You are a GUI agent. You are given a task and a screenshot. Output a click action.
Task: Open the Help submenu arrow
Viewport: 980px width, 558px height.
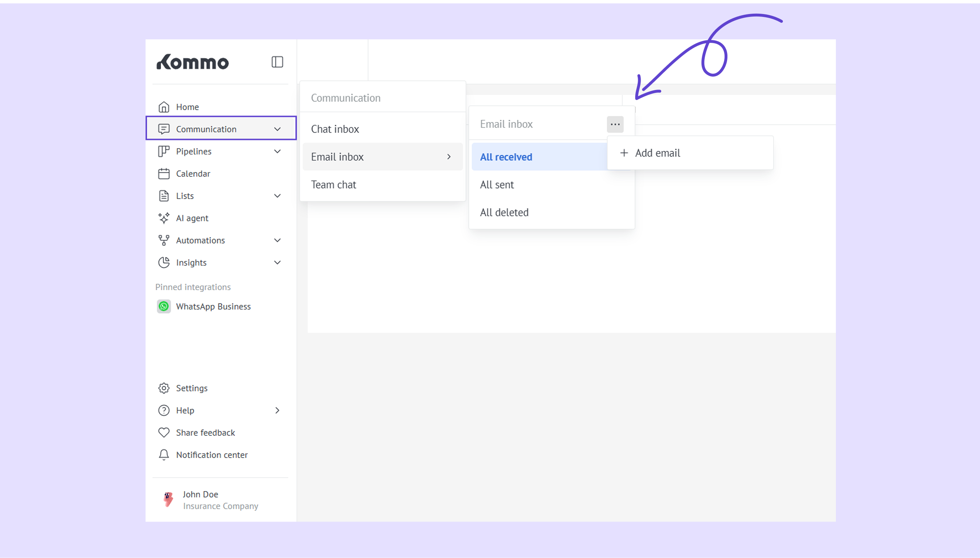pyautogui.click(x=277, y=410)
